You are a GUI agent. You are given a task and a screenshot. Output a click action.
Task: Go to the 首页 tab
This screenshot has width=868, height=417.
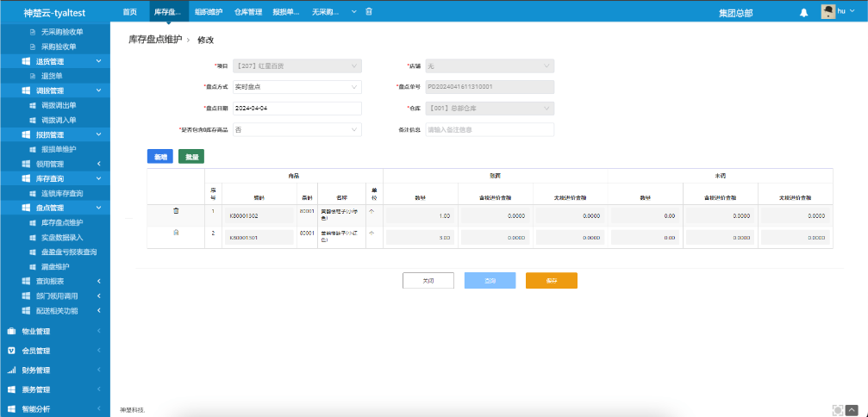tap(129, 12)
